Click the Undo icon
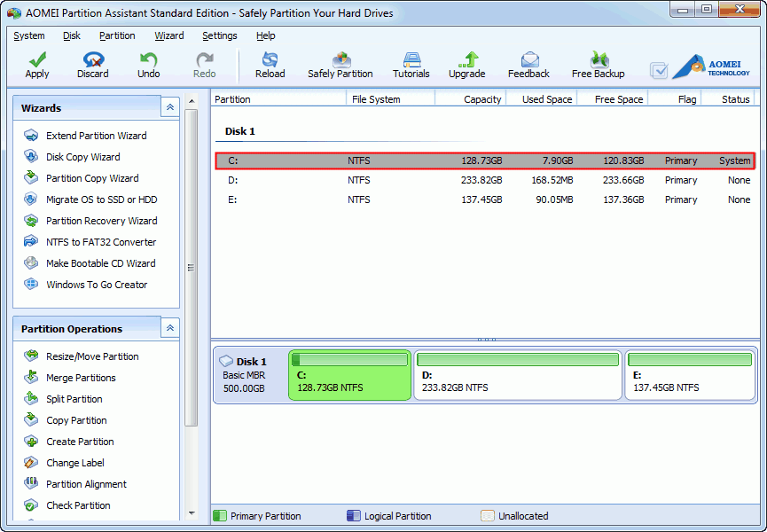Viewport: 767px width, 532px height. pyautogui.click(x=148, y=64)
